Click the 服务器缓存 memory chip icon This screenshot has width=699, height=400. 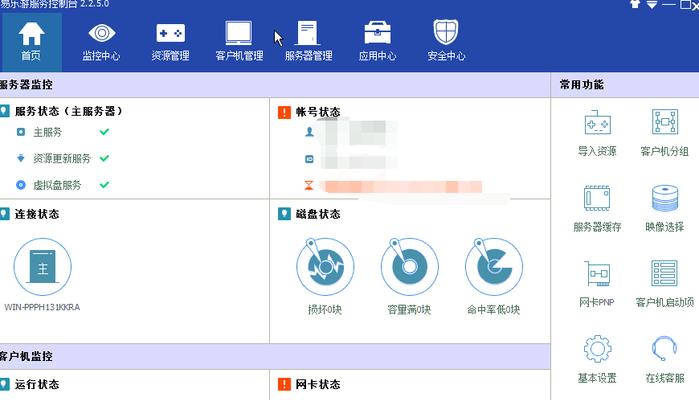pos(597,198)
